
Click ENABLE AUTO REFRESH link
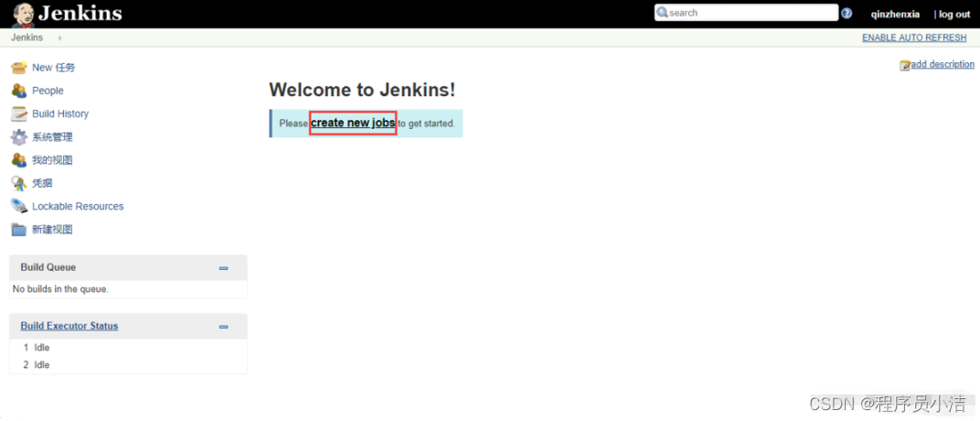click(x=914, y=38)
